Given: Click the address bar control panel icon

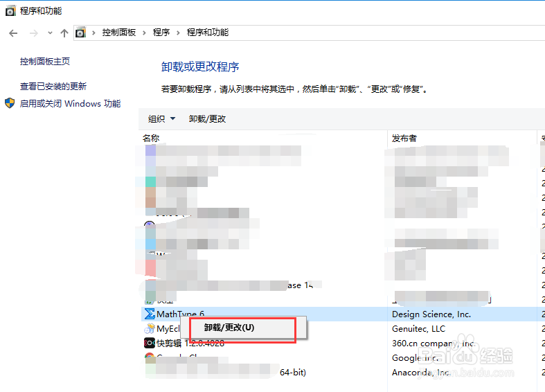Looking at the screenshot, I should pos(80,33).
